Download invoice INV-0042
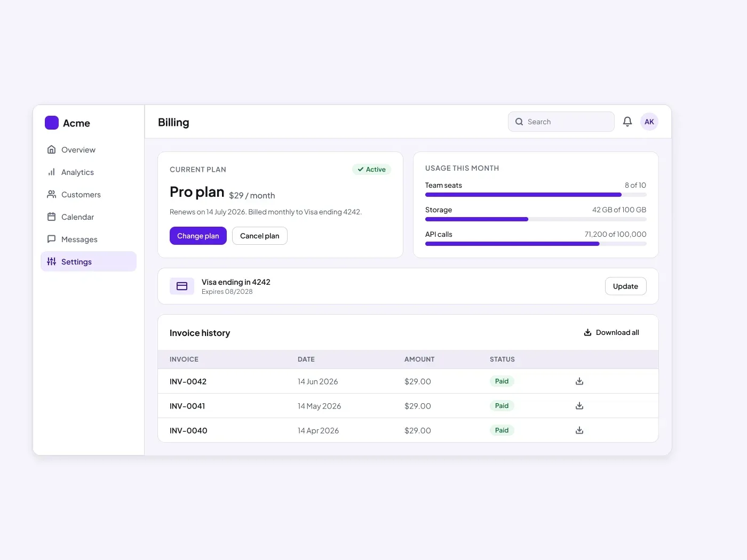This screenshot has height=560, width=747. click(x=579, y=381)
